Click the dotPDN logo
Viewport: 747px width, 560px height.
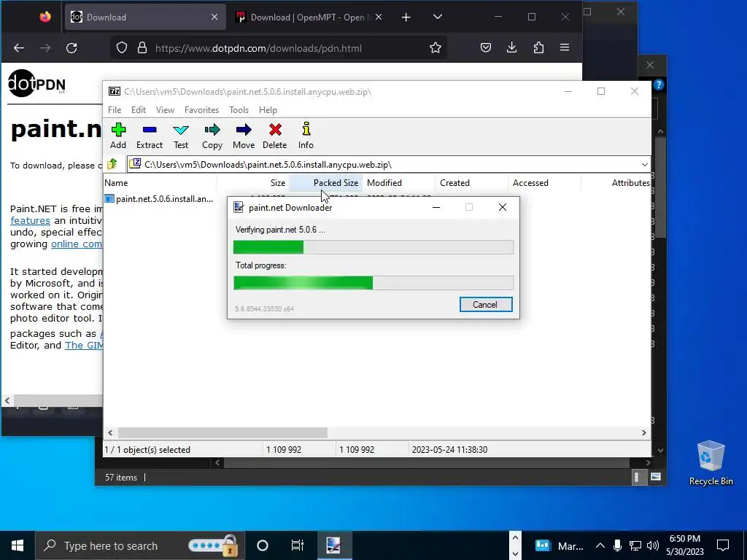[x=36, y=83]
